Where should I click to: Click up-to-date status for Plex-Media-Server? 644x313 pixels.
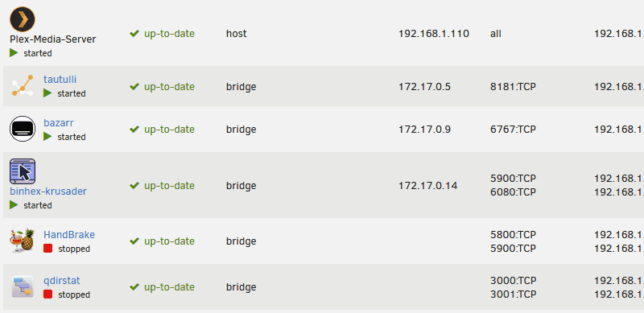coord(162,34)
